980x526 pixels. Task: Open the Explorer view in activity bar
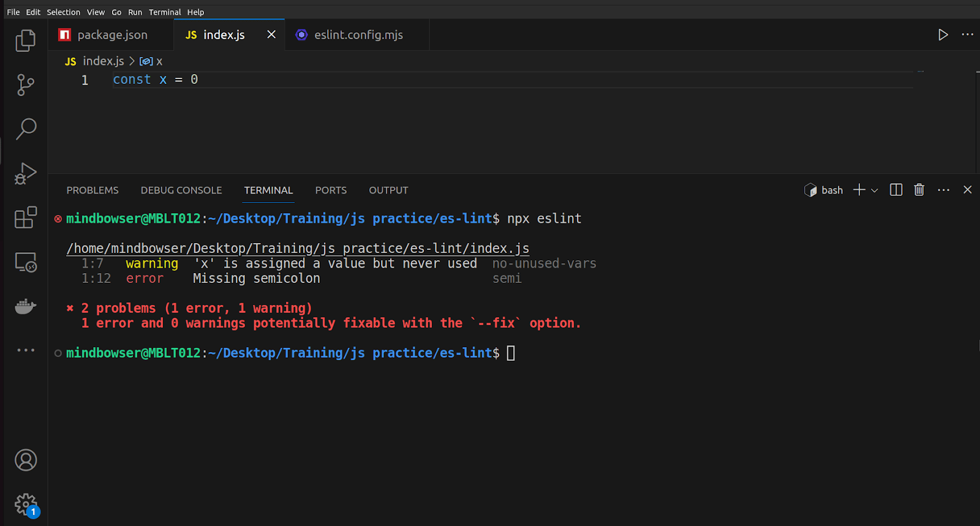tap(25, 41)
